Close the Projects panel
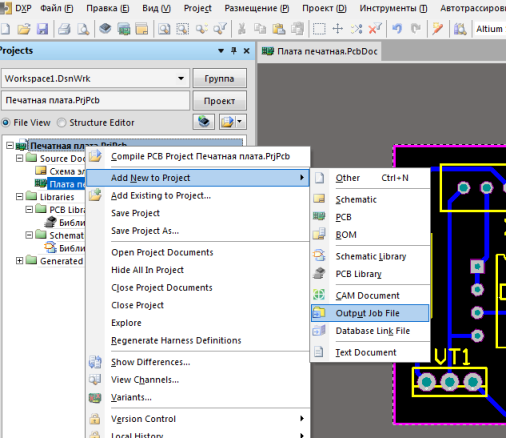506x438 pixels. point(247,51)
